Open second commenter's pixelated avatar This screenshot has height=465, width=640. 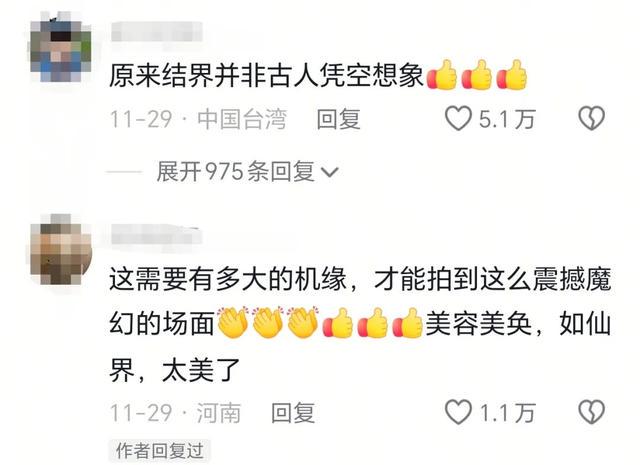tap(60, 249)
